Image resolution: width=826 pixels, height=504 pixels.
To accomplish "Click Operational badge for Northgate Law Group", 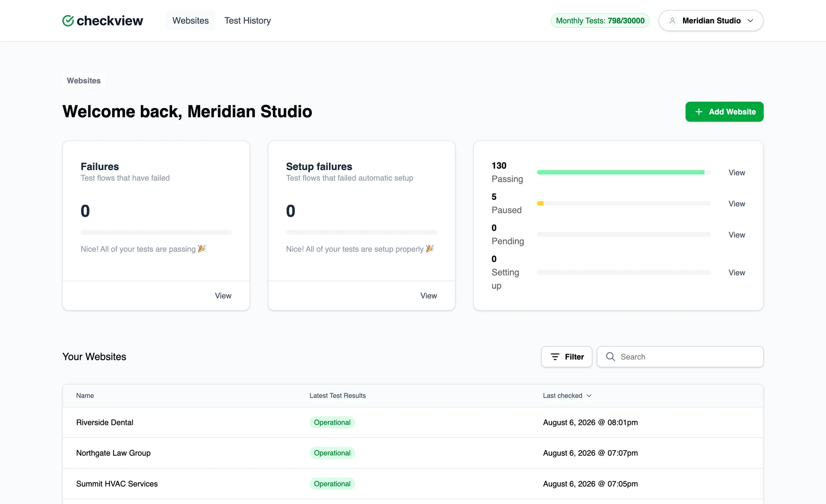I will tap(332, 453).
